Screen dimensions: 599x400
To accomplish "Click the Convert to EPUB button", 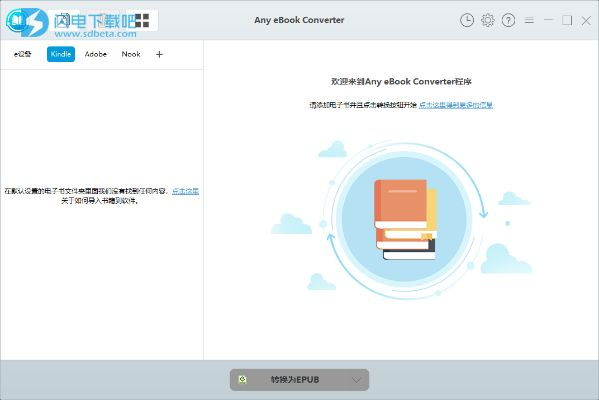I will point(299,380).
